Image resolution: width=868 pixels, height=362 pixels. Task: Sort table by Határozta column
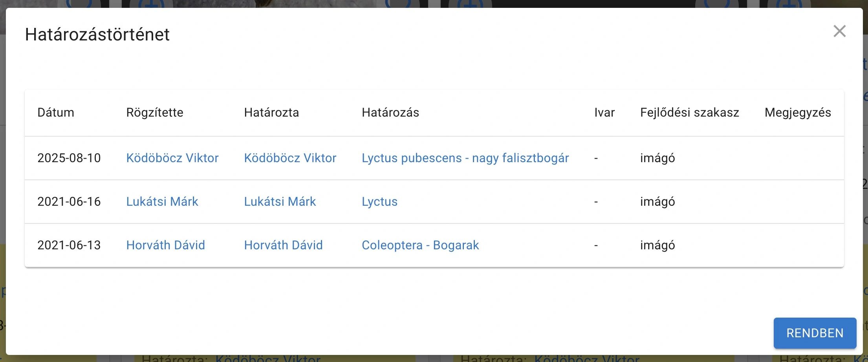pyautogui.click(x=271, y=113)
